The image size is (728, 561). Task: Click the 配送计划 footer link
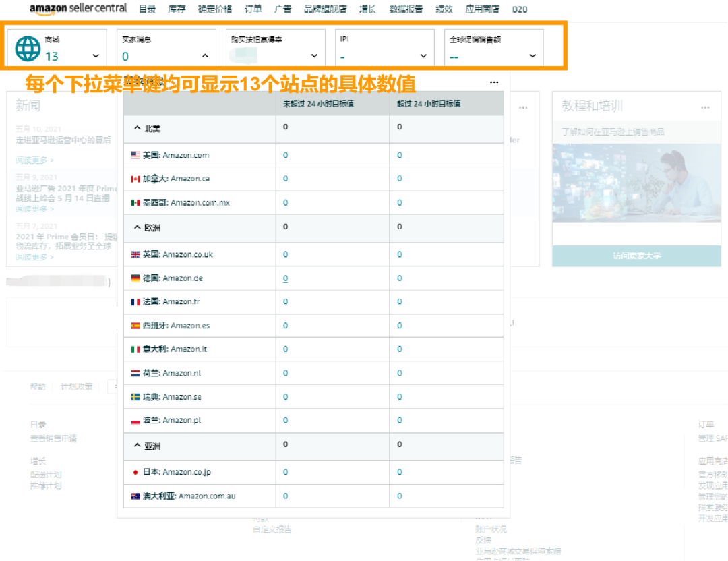(46, 475)
